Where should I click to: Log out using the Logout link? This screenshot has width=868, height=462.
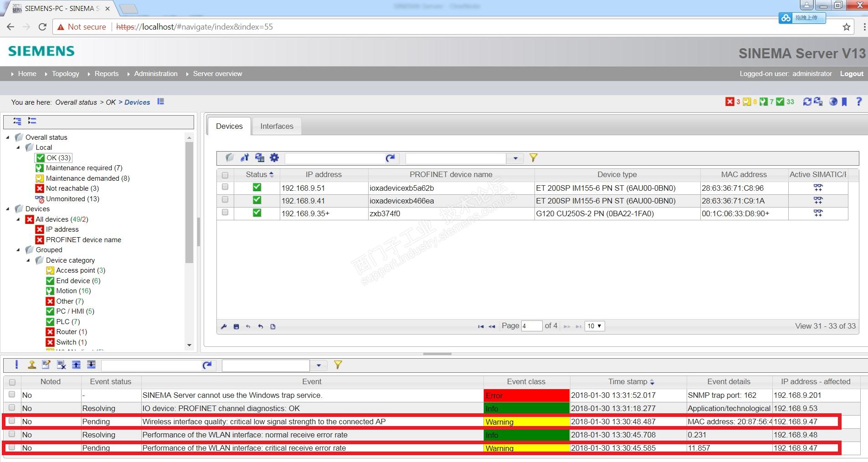tap(852, 74)
